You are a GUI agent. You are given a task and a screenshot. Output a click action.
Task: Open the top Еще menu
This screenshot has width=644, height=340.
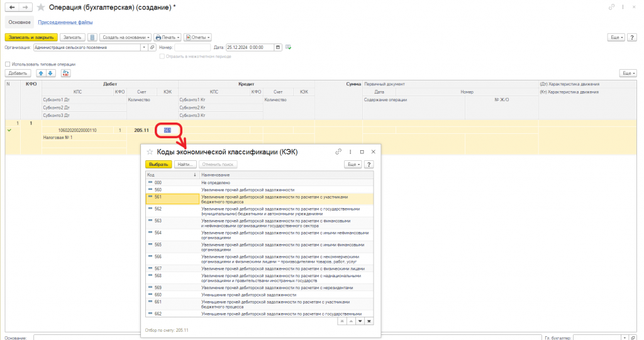coord(616,37)
